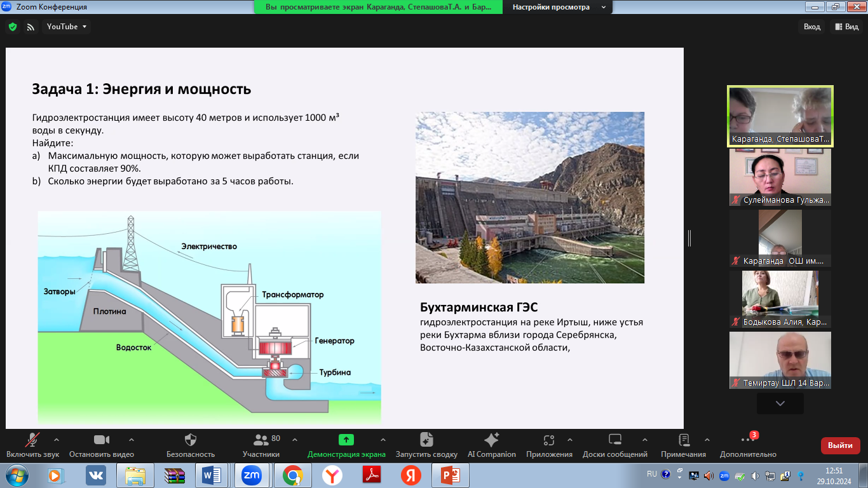The width and height of the screenshot is (868, 488).
Task: Open the Дополнительно more menu
Action: click(x=747, y=440)
